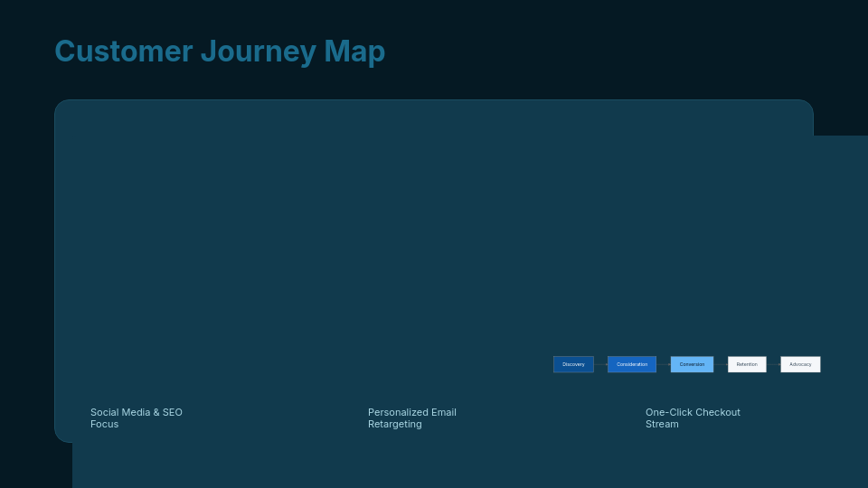
Task: Select the word Customer in the title
Action: 124,52
